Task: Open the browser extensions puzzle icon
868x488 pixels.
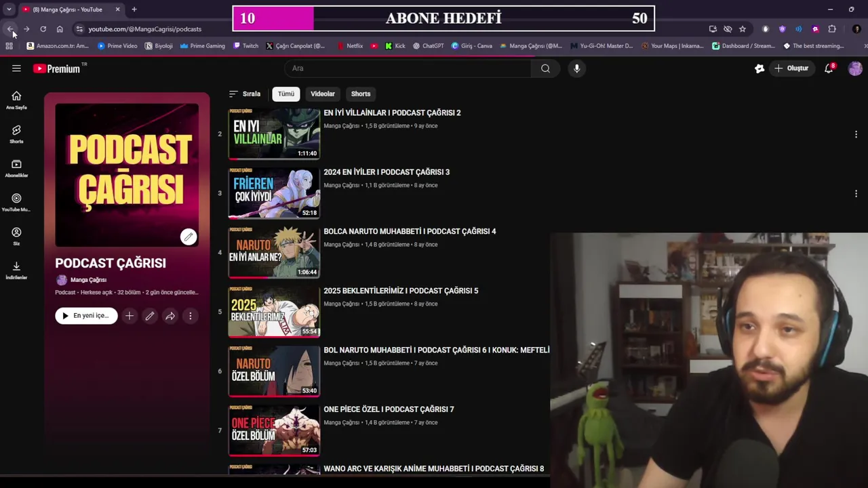Action: tap(832, 29)
